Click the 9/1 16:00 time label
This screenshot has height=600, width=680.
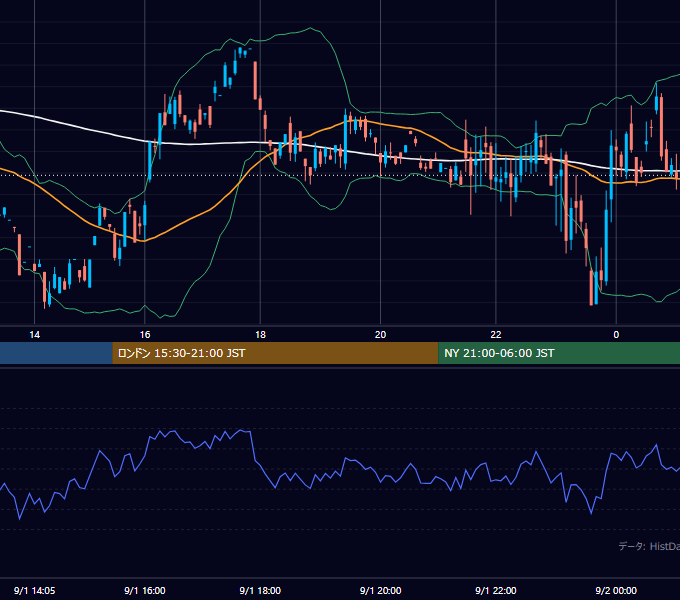coord(145,590)
